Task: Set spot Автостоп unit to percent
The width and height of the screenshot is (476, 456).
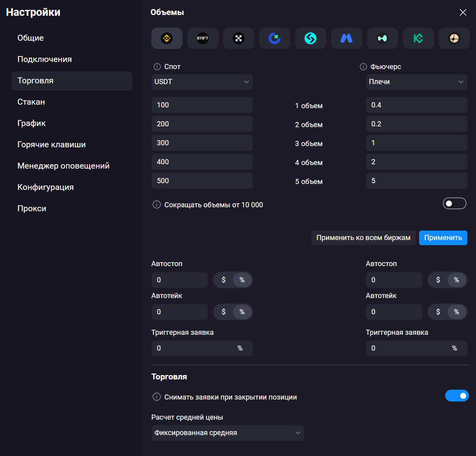Action: (x=242, y=280)
